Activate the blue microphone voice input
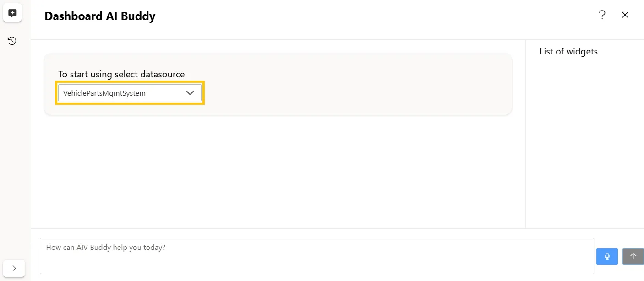The image size is (644, 281). click(607, 256)
